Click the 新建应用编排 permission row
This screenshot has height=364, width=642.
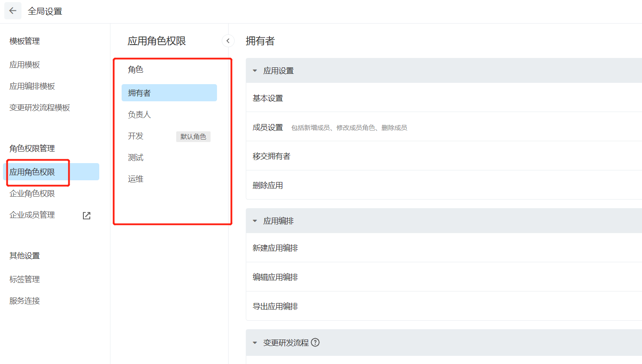[444, 248]
